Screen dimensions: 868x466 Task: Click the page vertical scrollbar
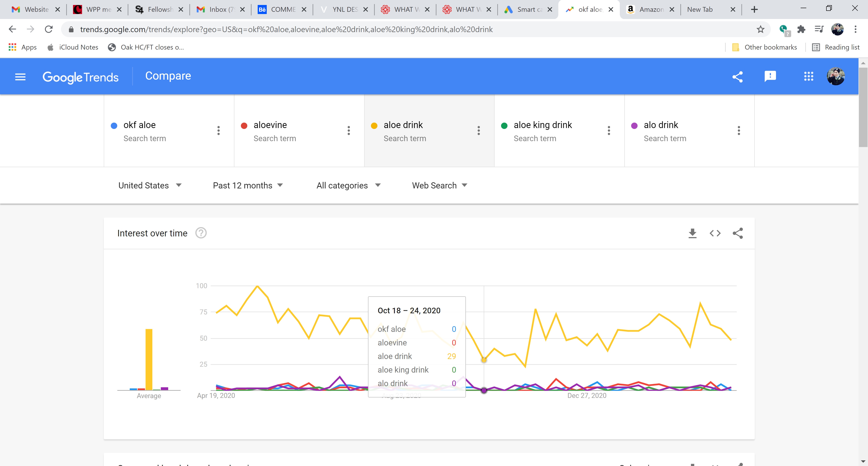863,107
